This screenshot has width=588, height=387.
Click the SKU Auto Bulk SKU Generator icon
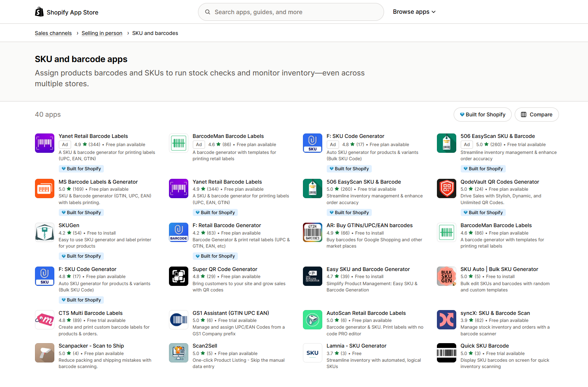point(447,276)
